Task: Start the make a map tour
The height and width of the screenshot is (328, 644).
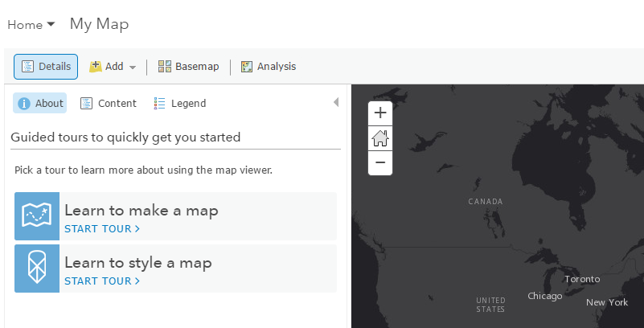Action: (x=102, y=228)
